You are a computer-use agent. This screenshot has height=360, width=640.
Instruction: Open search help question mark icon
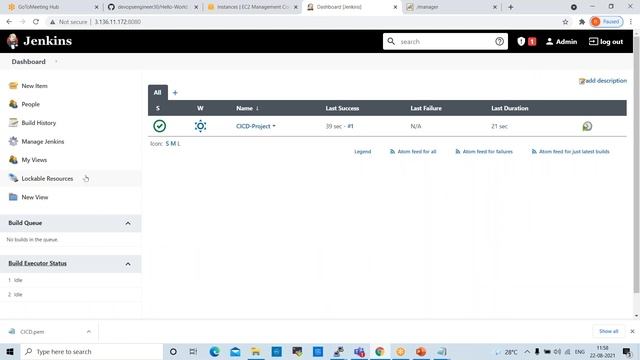point(499,42)
